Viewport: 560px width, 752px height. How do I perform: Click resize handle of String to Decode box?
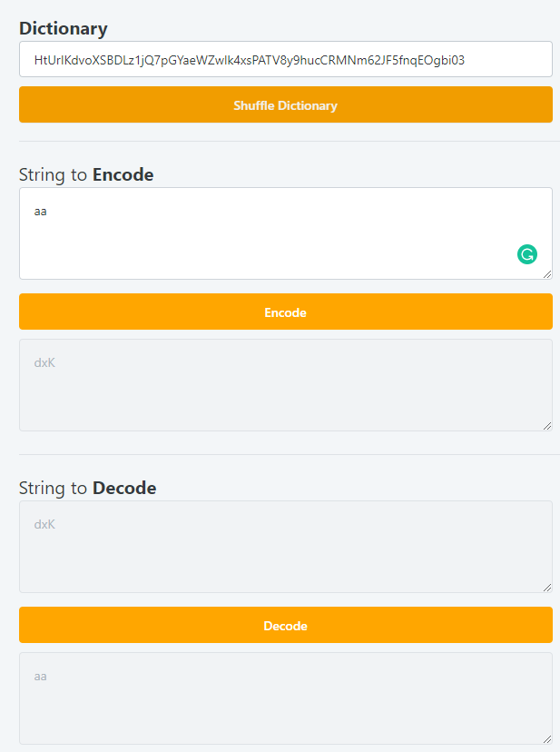tap(547, 588)
